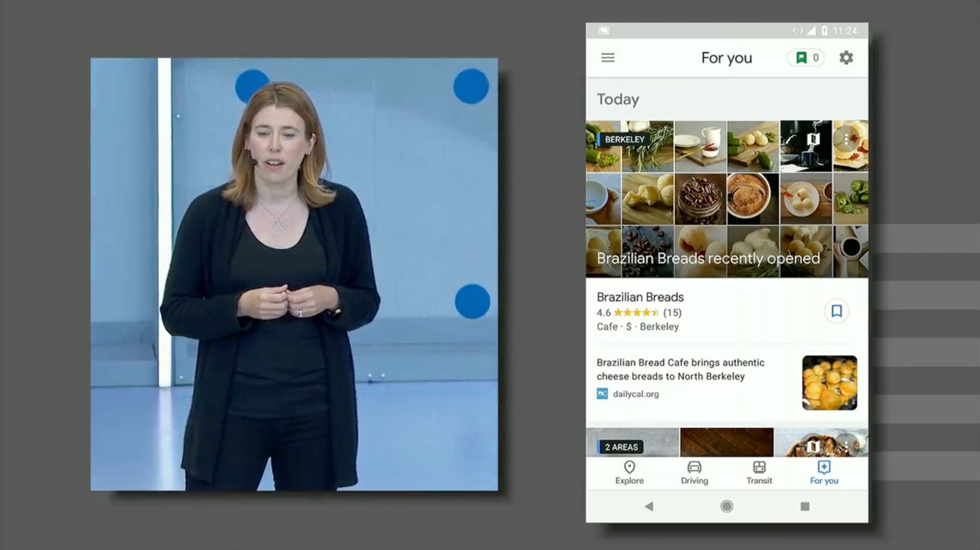Tap the 4.6 star rating of Brazilian Breads

click(x=639, y=312)
